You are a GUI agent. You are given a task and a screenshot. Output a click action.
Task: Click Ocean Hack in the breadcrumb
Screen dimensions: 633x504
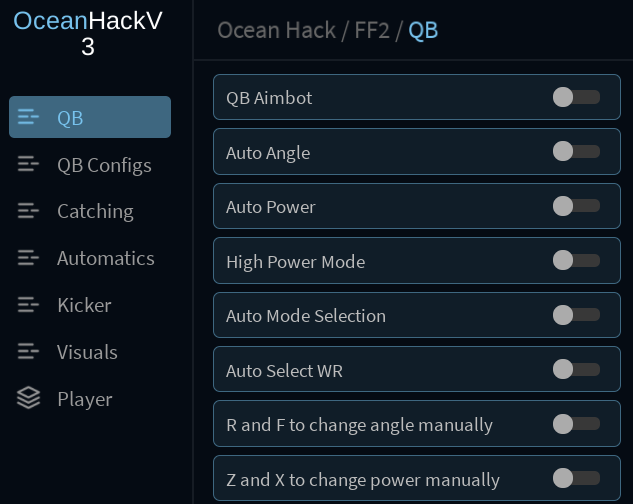coord(276,30)
